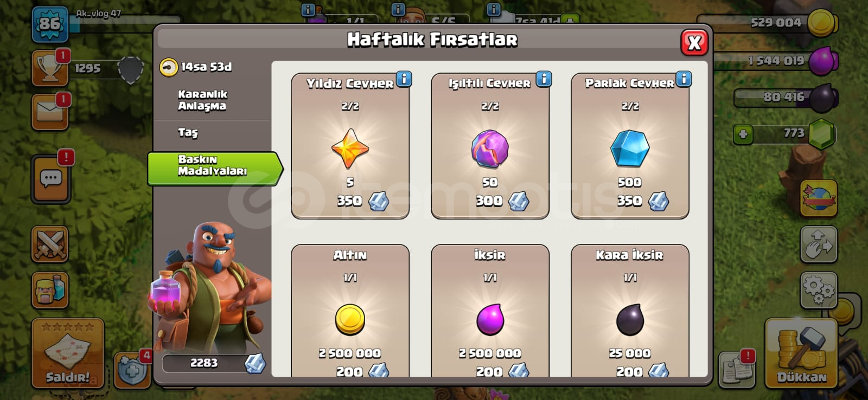Open the trophy league icon

tap(50, 68)
